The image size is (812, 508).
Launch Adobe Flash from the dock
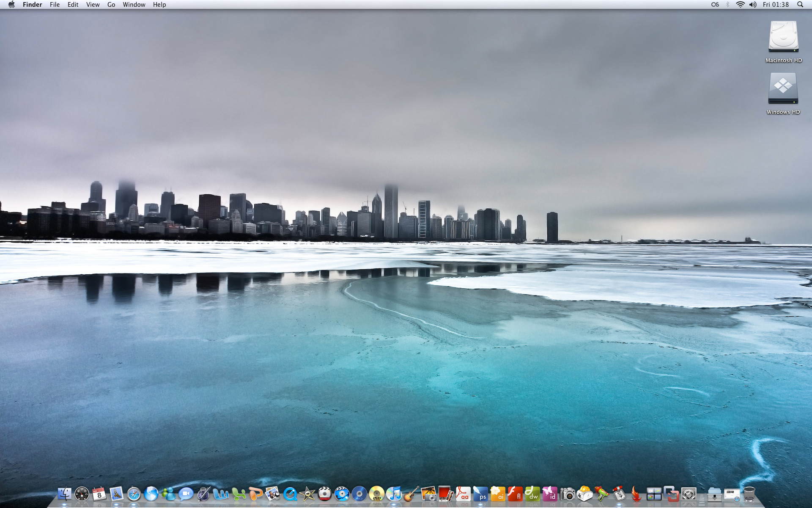pyautogui.click(x=515, y=494)
